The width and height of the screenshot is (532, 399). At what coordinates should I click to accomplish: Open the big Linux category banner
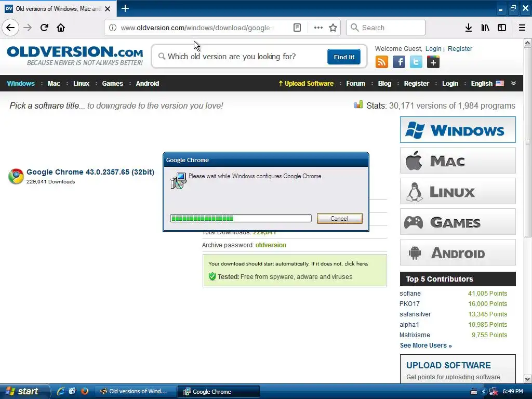[458, 191]
